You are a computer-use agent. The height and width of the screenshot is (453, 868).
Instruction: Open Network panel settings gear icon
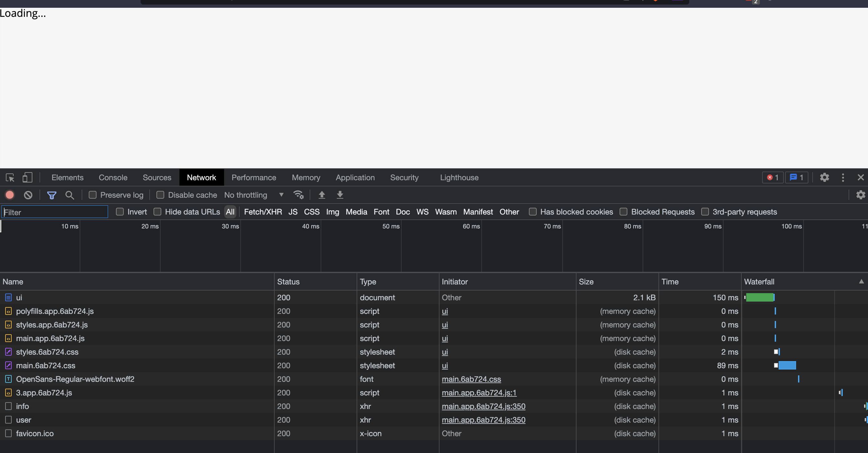(x=861, y=195)
